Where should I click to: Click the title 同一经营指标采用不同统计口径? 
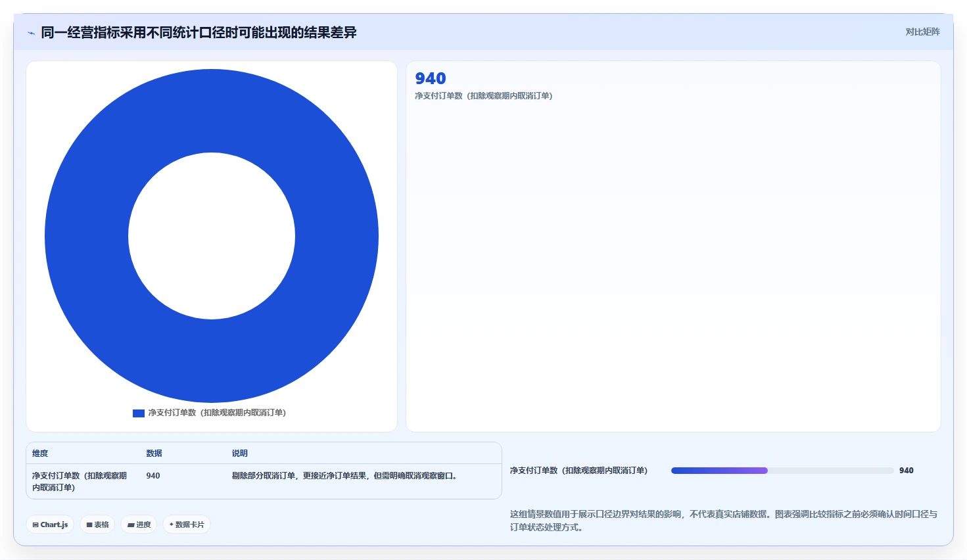tap(199, 32)
